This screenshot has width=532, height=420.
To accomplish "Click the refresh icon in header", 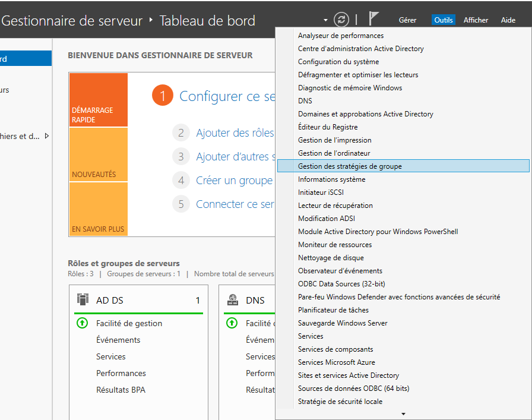I will [x=341, y=20].
